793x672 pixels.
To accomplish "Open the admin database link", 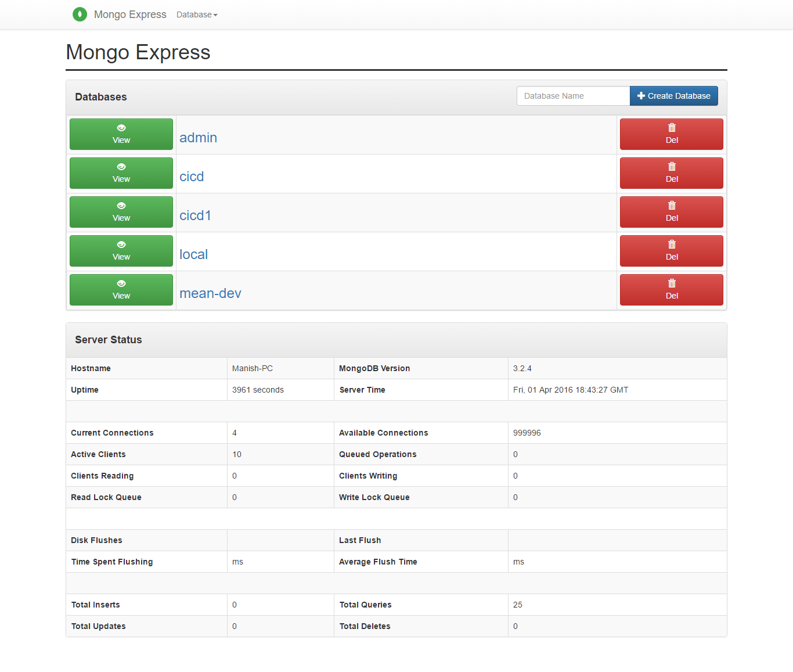I will point(198,137).
